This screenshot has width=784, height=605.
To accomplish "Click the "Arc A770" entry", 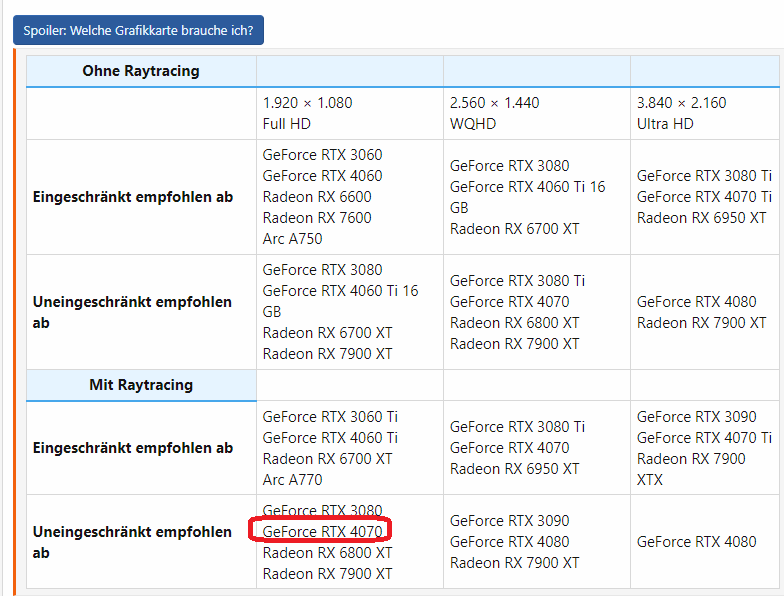I will click(x=292, y=480).
